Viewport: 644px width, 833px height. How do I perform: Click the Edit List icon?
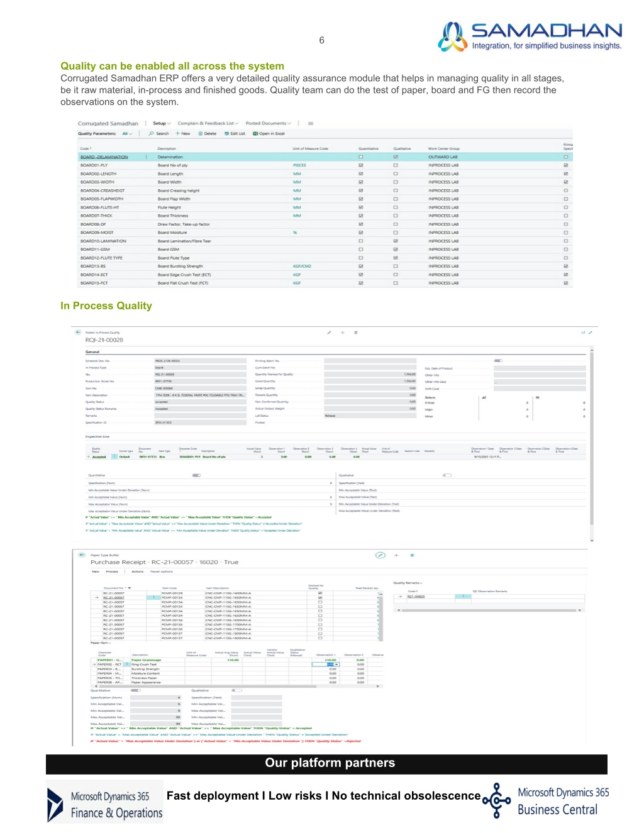point(226,133)
